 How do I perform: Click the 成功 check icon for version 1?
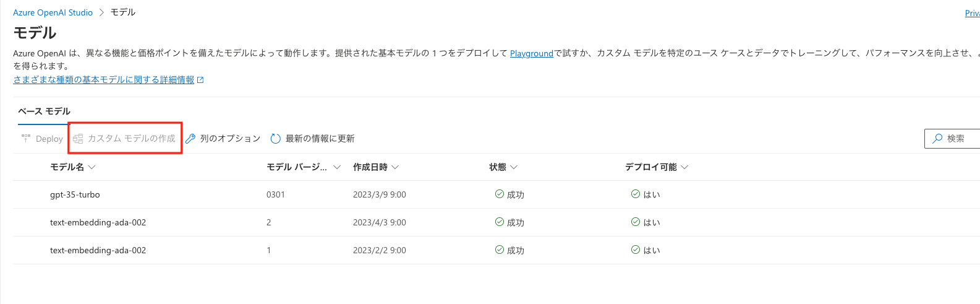[500, 250]
